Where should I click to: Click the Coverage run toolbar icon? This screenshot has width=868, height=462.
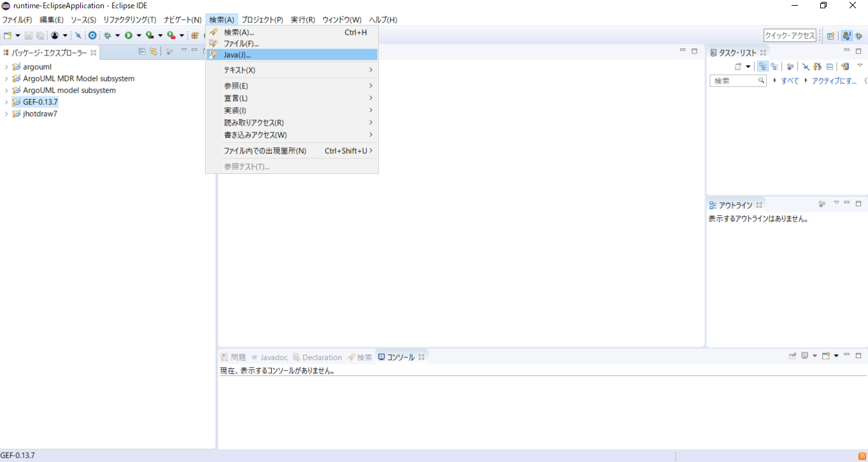(150, 35)
